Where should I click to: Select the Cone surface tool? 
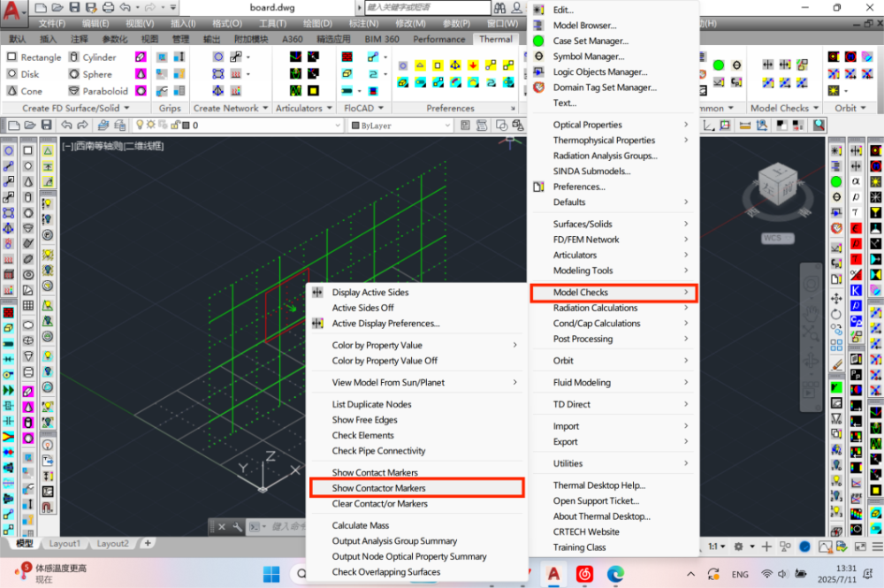(24, 91)
